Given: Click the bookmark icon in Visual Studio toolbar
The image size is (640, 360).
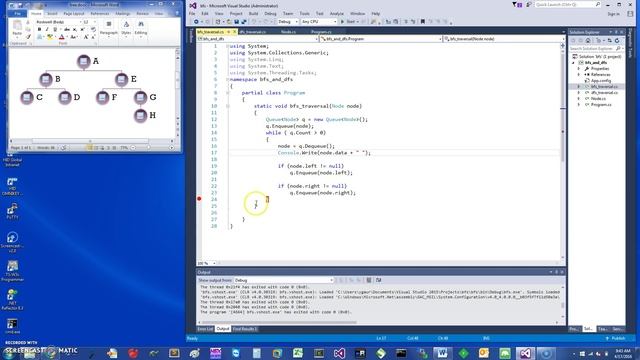Looking at the screenshot, I should [423, 22].
